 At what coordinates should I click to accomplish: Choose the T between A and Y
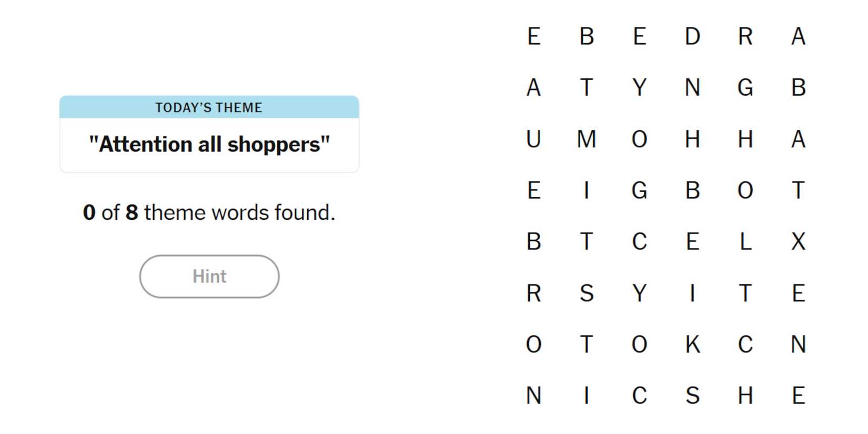coord(587,88)
